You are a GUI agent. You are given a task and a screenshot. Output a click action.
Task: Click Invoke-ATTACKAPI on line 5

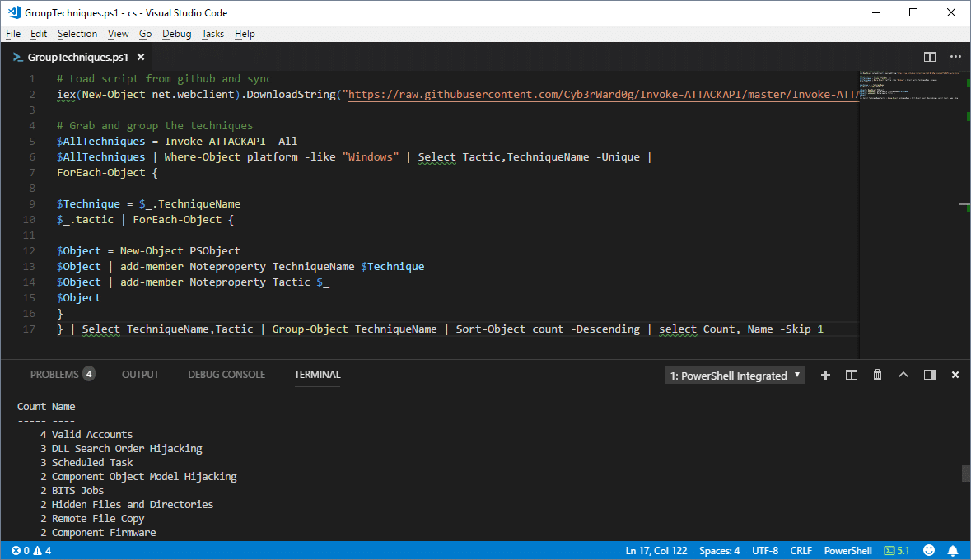(215, 142)
